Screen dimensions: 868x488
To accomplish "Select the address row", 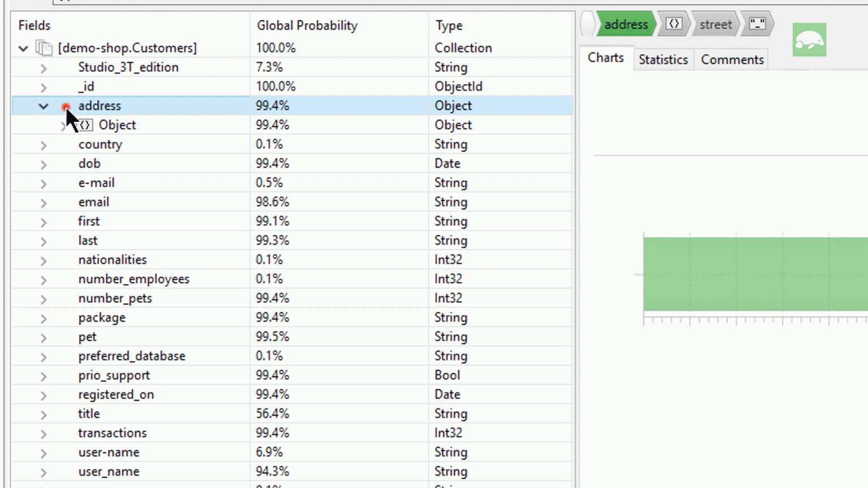I will 292,106.
